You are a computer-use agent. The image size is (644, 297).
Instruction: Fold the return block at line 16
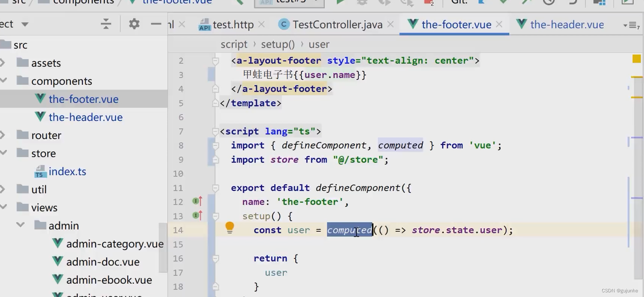point(215,258)
